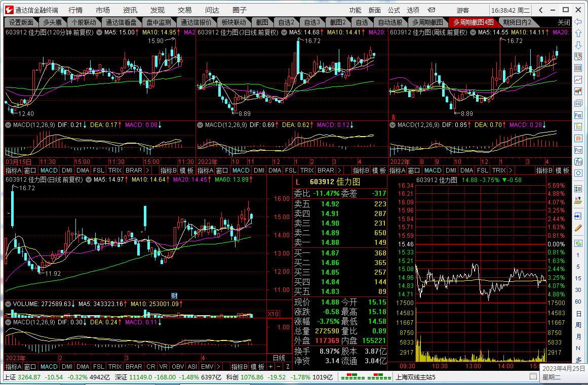
Task: Switch to candlestick chart icon
Action: pos(578,92)
